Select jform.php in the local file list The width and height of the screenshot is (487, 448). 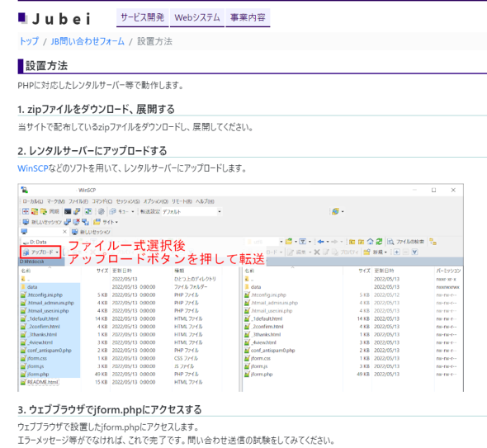pyautogui.click(x=38, y=374)
